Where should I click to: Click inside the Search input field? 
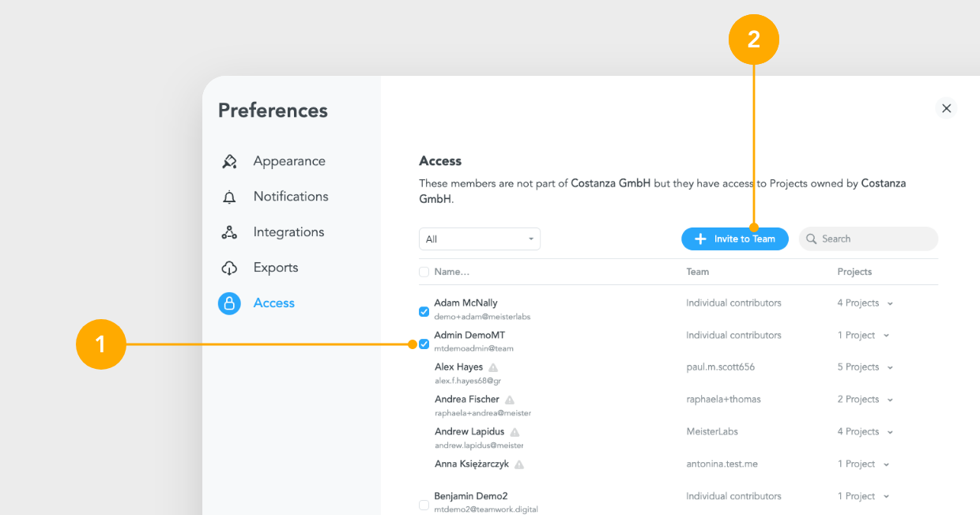click(869, 239)
